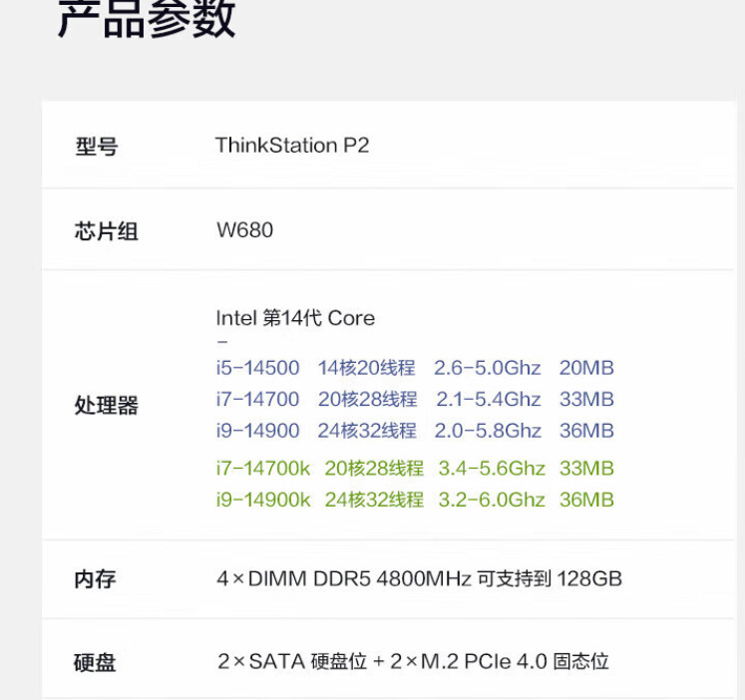The height and width of the screenshot is (700, 745).
Task: Click the green i9-14900k processor option
Action: pyautogui.click(x=263, y=500)
